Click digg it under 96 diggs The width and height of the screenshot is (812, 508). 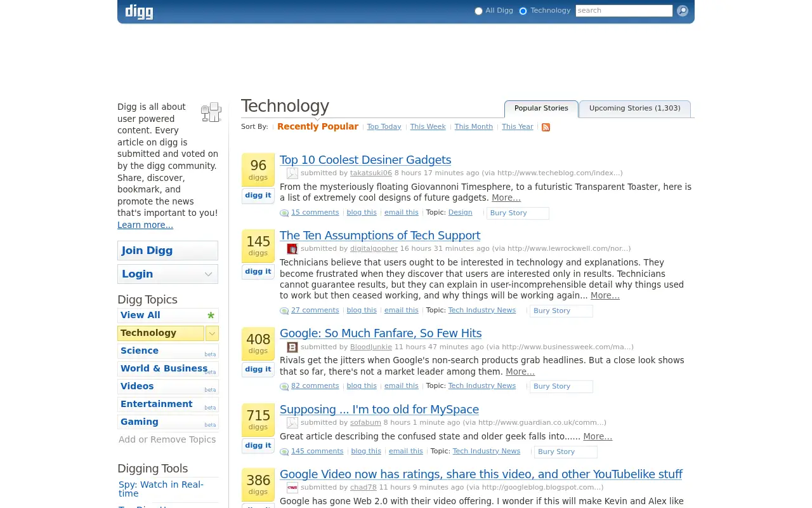click(258, 196)
